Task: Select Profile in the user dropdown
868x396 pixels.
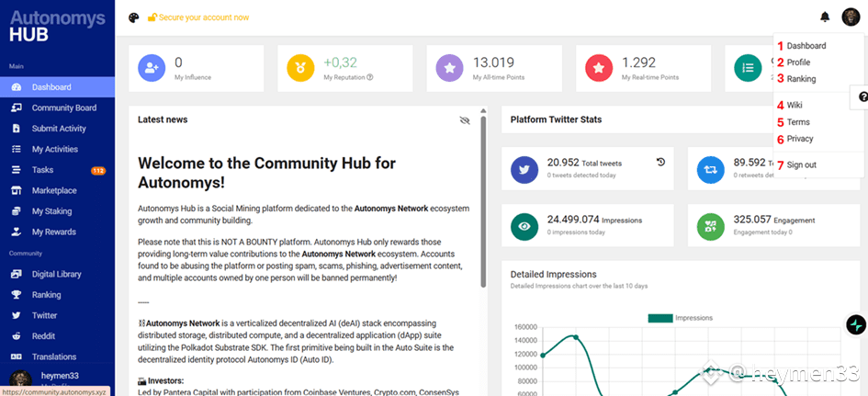Action: pyautogui.click(x=798, y=62)
